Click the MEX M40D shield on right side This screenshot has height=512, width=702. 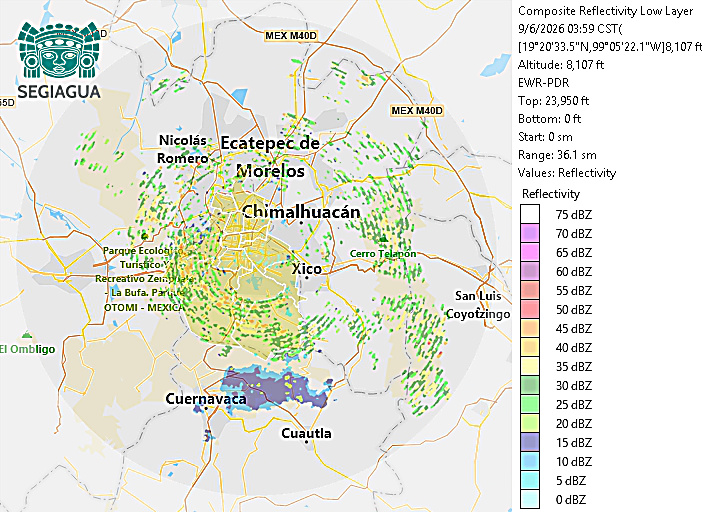[x=417, y=110]
